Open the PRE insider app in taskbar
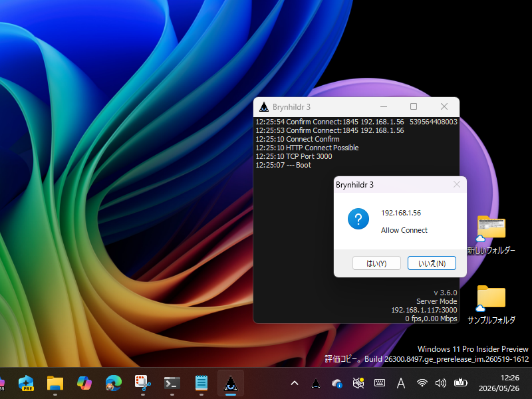 tap(26, 384)
